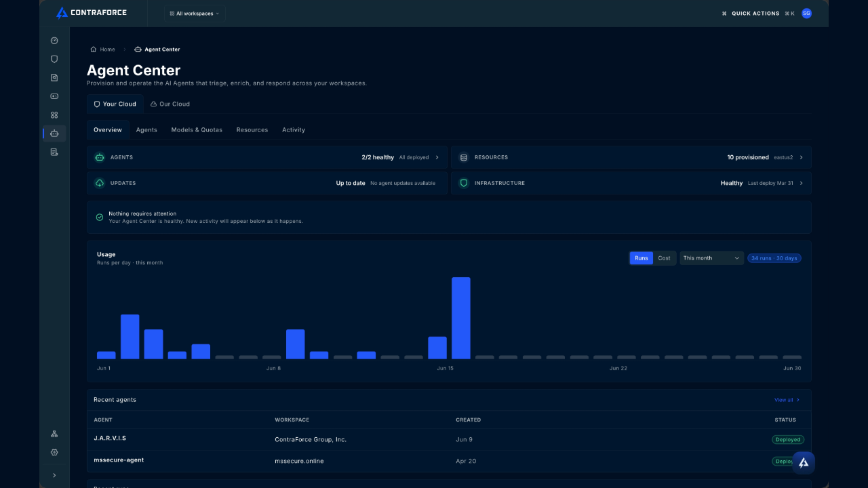Click the green checkmark beside Nothing requires attention
The width and height of the screenshot is (868, 488).
coord(100,218)
